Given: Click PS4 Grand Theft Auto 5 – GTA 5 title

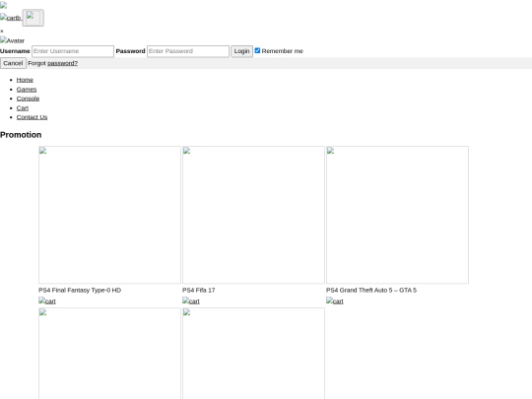Looking at the screenshot, I should pos(371,290).
